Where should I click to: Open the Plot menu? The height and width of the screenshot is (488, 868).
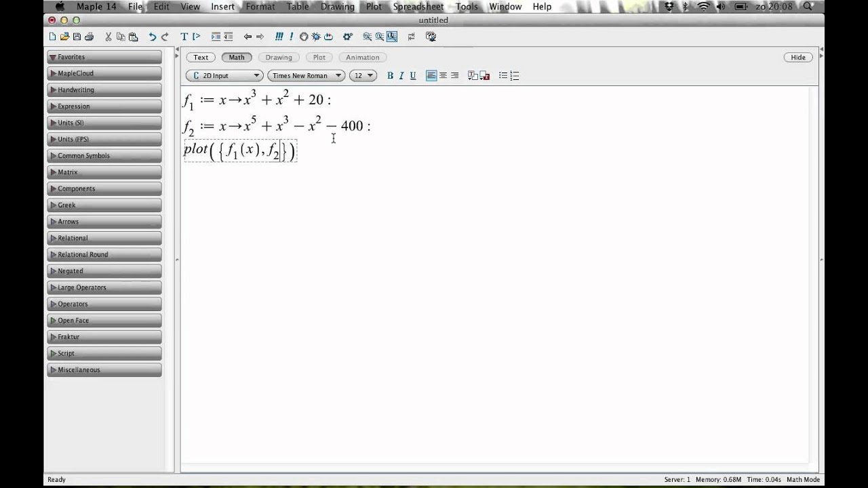coord(374,7)
